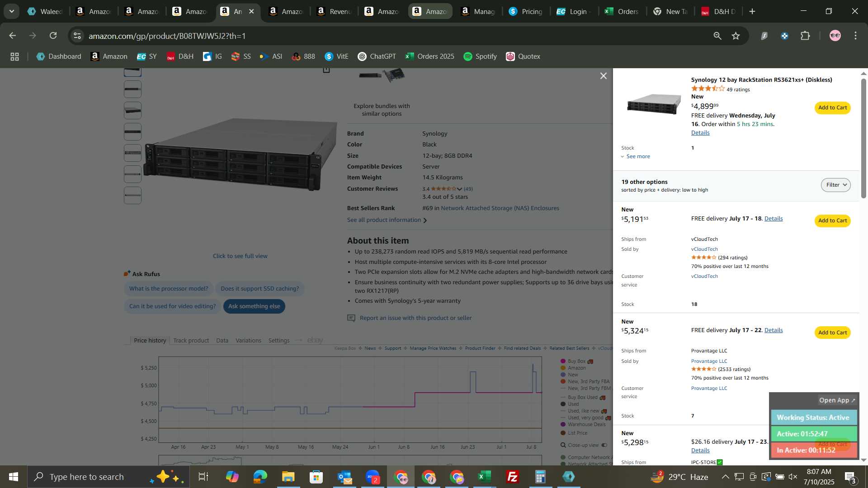The height and width of the screenshot is (488, 868).
Task: Switch to the Pricing tab
Action: tap(526, 11)
